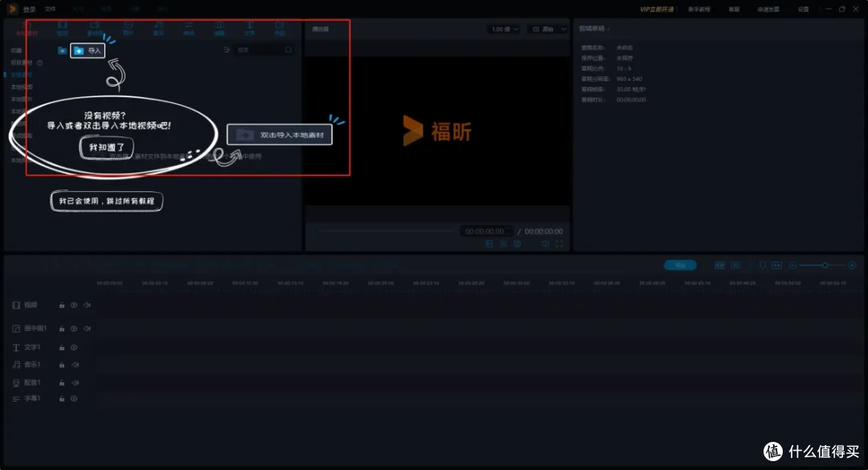Click the timeline zoom-in plus icon
The height and width of the screenshot is (470, 868).
pyautogui.click(x=853, y=265)
